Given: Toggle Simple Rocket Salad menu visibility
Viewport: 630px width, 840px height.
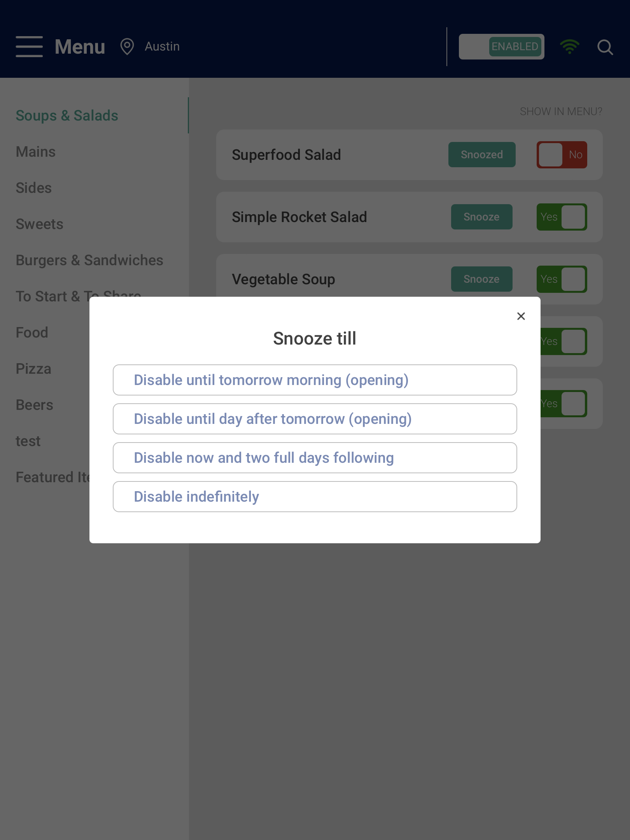Looking at the screenshot, I should tap(562, 217).
